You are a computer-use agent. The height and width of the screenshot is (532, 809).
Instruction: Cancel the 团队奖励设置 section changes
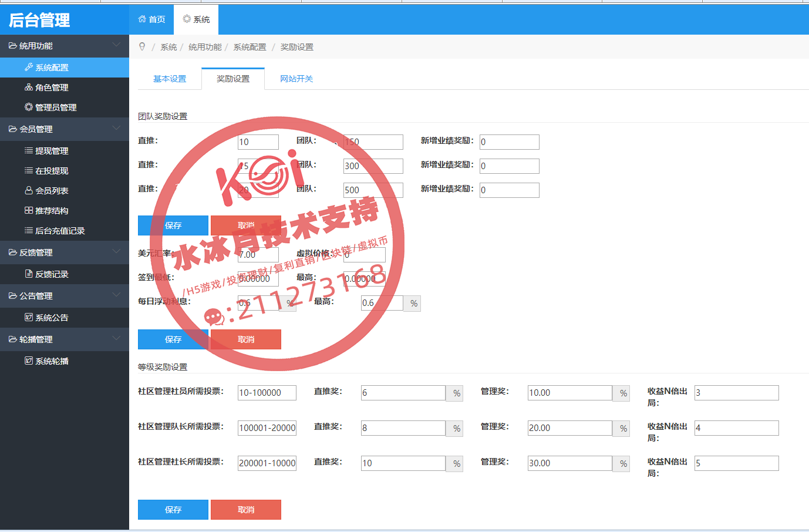click(x=246, y=225)
